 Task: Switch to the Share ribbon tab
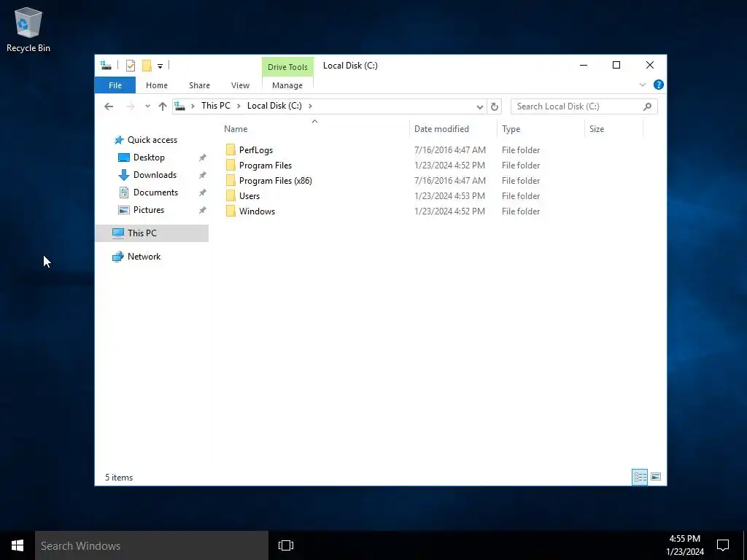pyautogui.click(x=199, y=85)
